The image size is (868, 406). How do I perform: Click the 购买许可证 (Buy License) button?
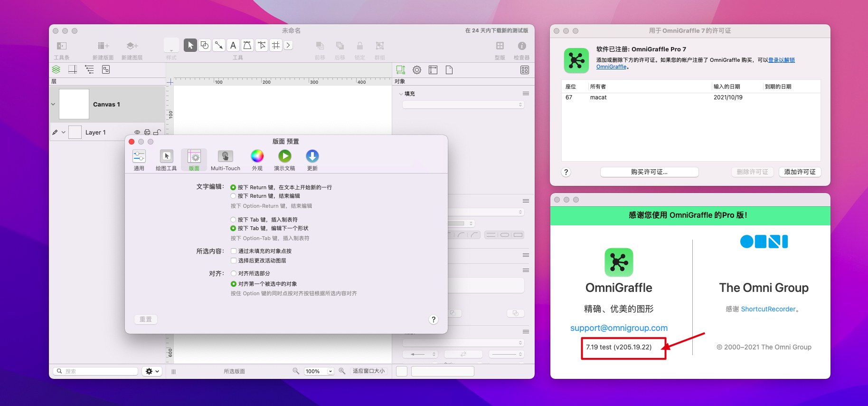click(649, 172)
